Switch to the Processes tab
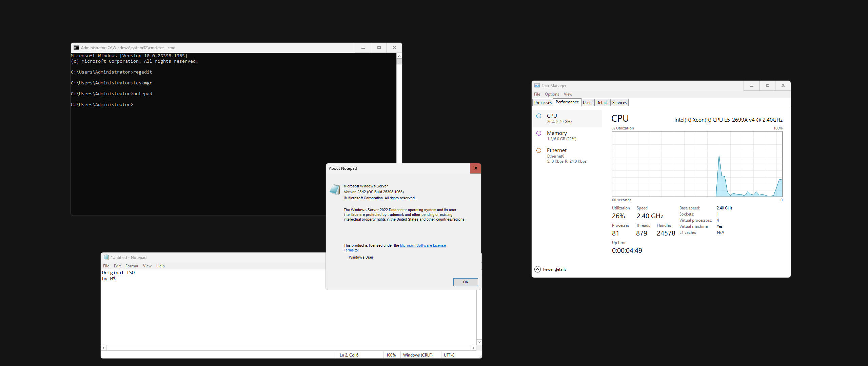The image size is (868, 366). tap(542, 103)
